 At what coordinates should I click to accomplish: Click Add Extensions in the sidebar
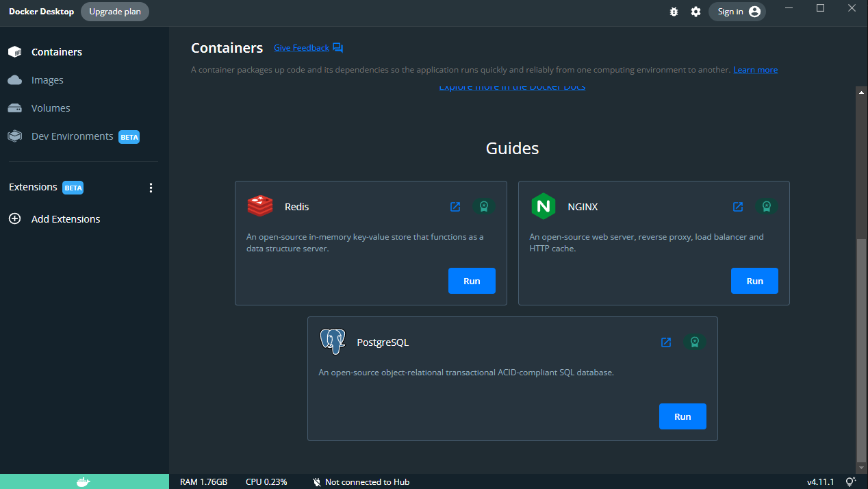pos(66,219)
